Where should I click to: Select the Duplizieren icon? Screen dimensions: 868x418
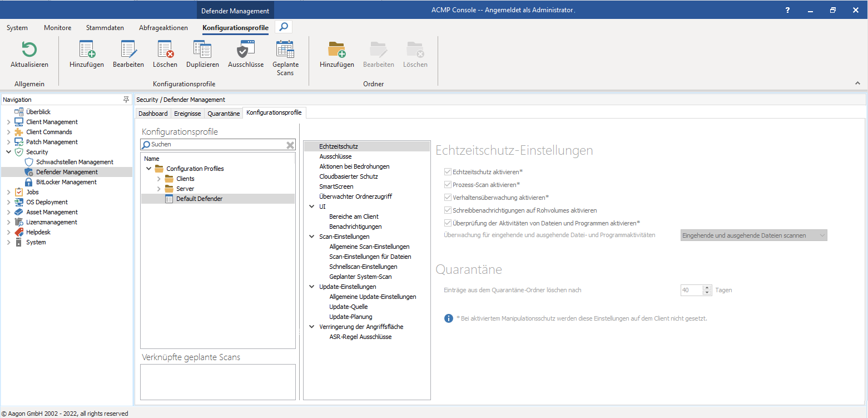202,53
